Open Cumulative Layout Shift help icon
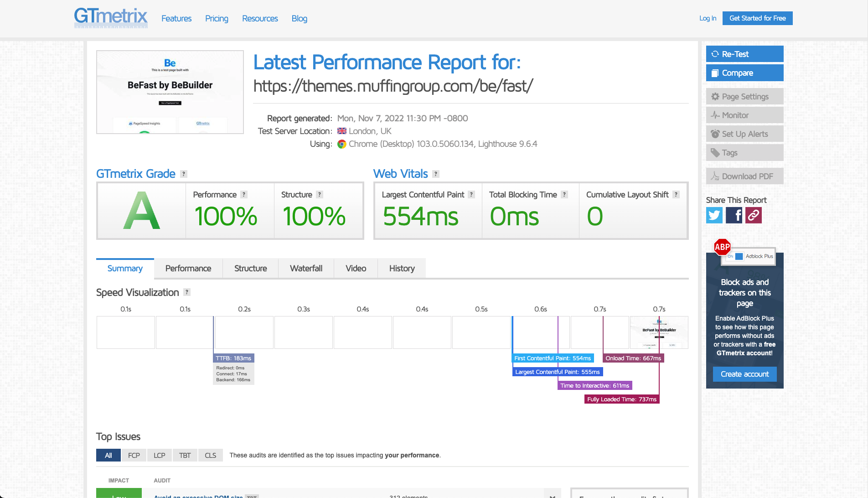Image resolution: width=868 pixels, height=498 pixels. point(676,194)
